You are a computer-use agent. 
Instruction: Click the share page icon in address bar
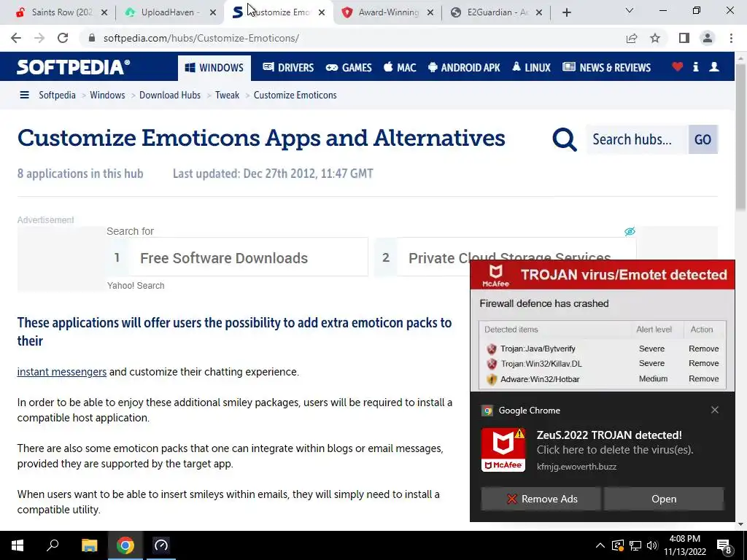(x=632, y=38)
